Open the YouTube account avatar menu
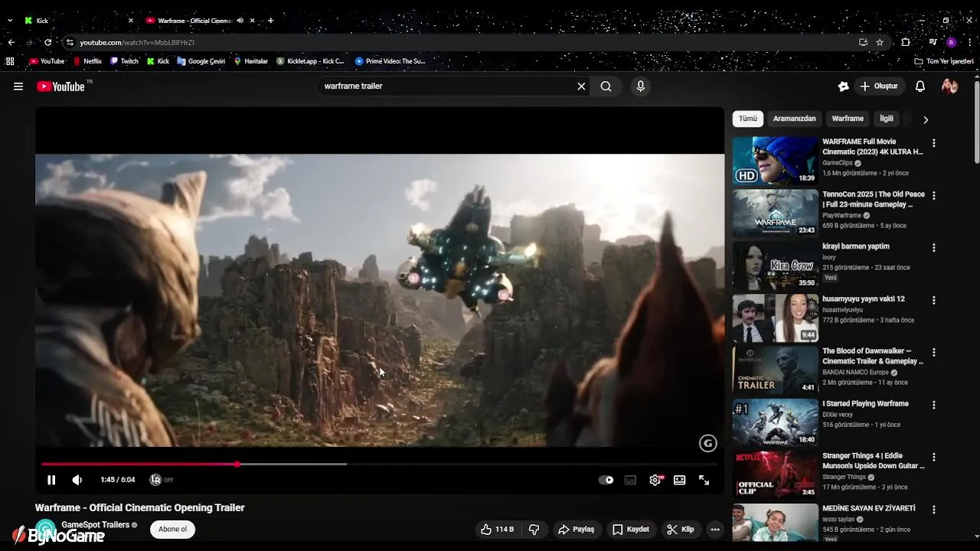Viewport: 980px width, 551px height. coord(950,86)
